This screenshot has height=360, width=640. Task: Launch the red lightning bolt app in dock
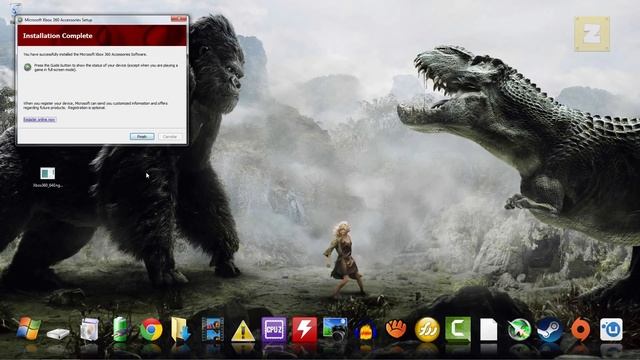pos(304,329)
